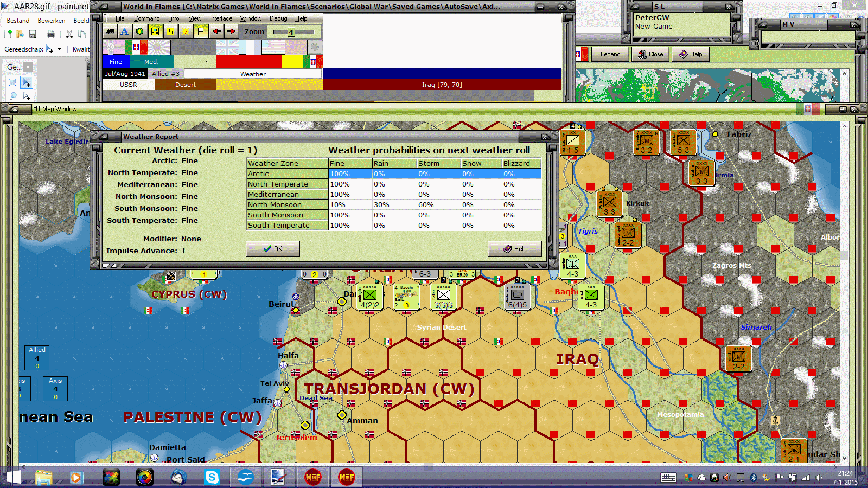Click the Axis 4 counter box
This screenshot has width=868, height=488.
click(55, 389)
